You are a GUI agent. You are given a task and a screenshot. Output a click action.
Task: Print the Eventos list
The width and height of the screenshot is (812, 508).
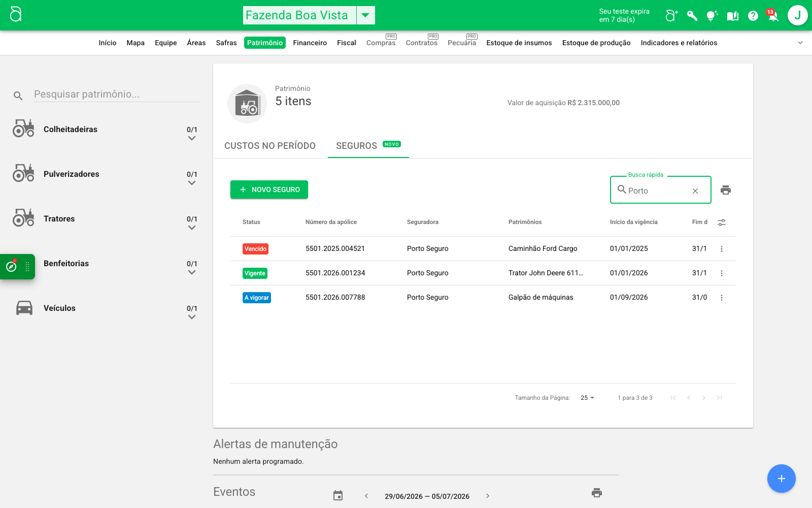597,493
